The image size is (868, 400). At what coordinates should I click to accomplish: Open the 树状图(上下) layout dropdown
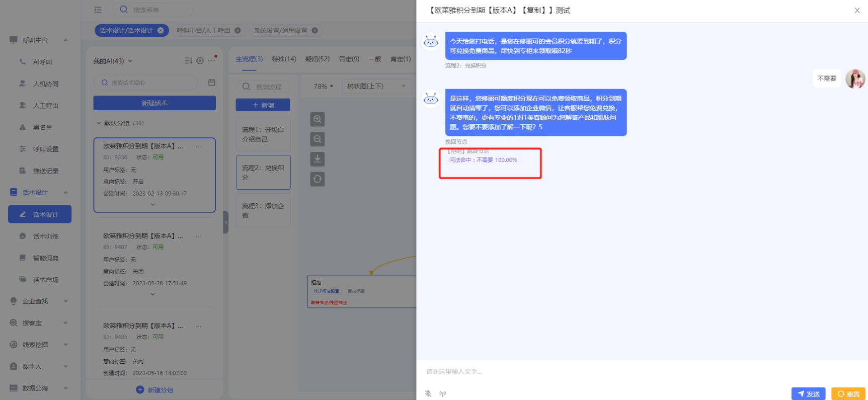[376, 87]
